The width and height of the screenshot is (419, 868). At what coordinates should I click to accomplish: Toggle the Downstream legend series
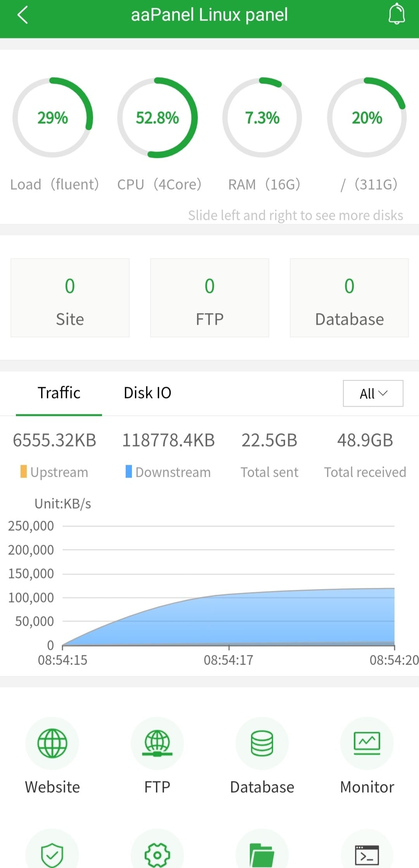point(168,472)
